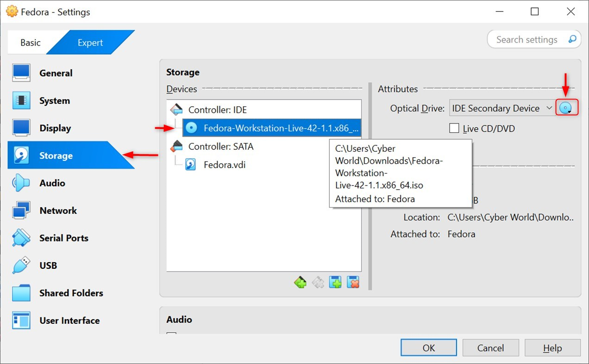Image resolution: width=589 pixels, height=364 pixels.
Task: Click the choose disk image icon
Action: (x=567, y=108)
